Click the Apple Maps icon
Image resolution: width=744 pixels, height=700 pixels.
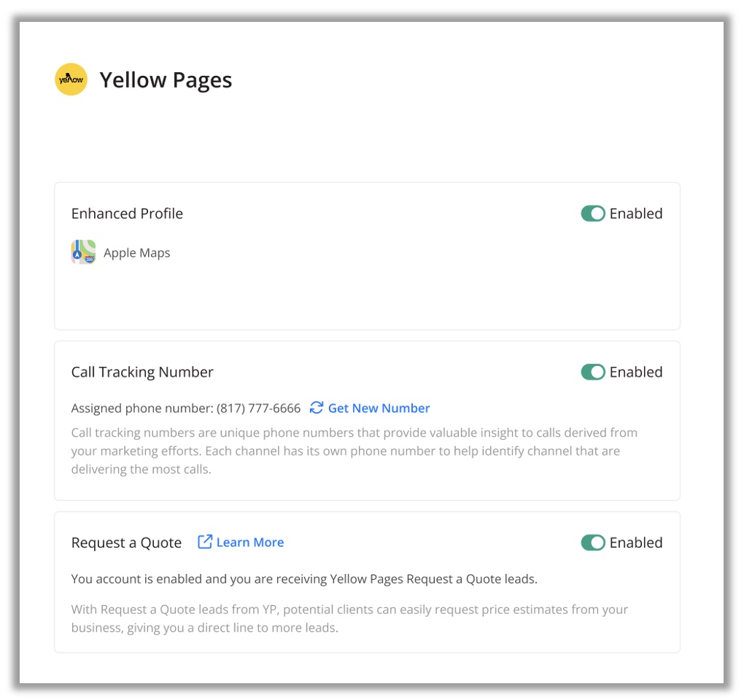pos(83,252)
